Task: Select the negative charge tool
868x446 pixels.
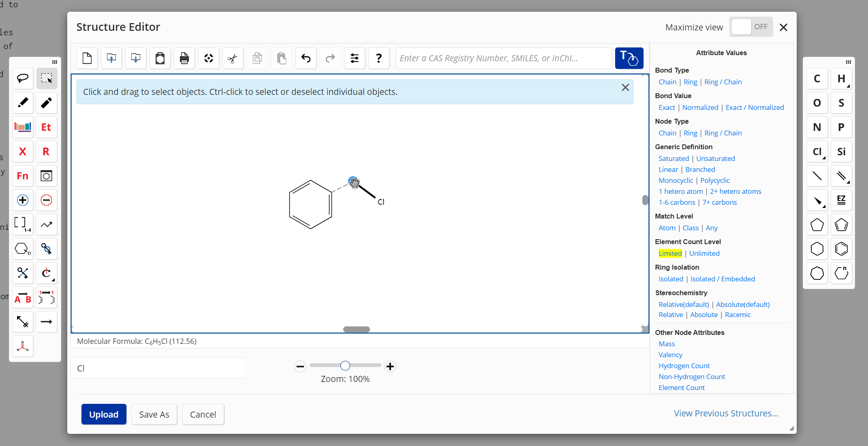Action: tap(47, 200)
